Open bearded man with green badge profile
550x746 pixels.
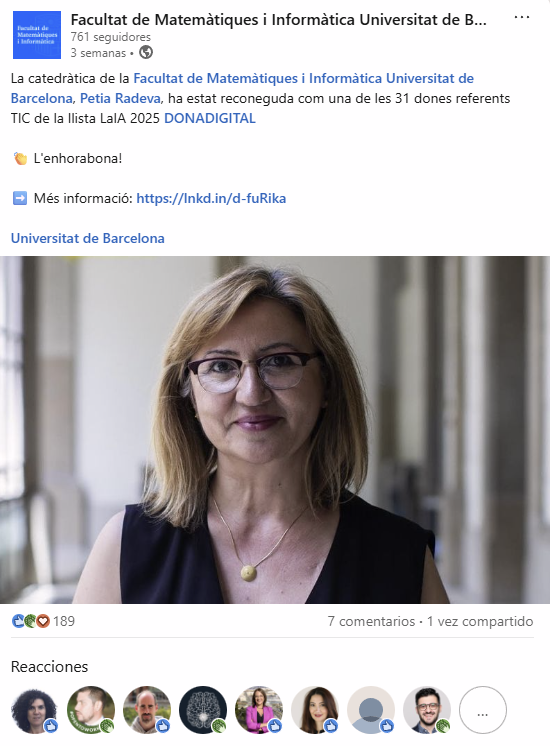(91, 710)
